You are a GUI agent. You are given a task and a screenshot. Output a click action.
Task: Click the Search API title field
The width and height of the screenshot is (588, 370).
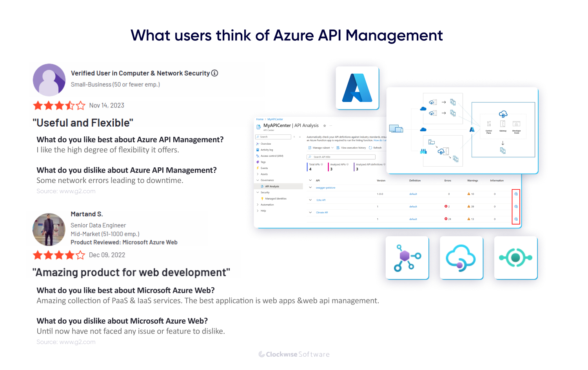[x=341, y=157]
